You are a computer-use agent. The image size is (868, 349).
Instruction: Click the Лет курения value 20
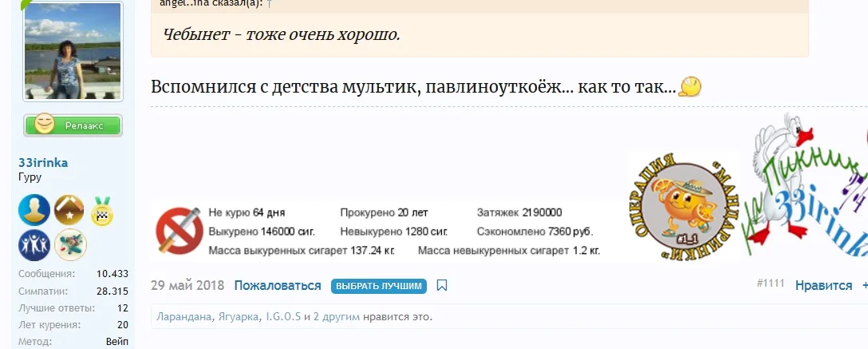point(122,324)
